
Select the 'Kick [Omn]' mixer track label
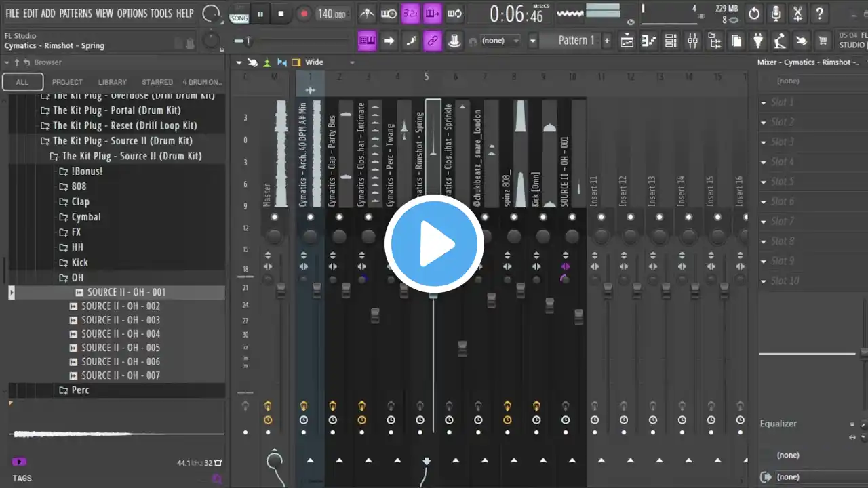(536, 188)
